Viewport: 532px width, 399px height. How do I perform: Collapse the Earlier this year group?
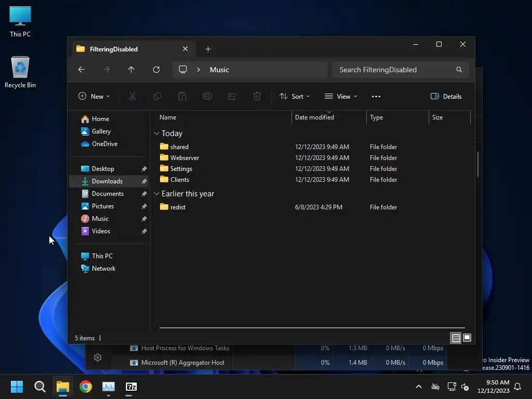156,194
